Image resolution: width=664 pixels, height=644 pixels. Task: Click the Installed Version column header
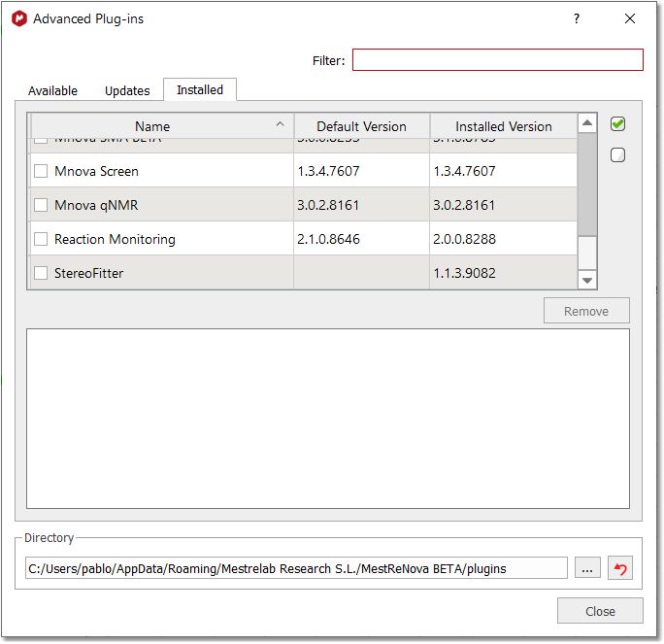[x=504, y=126]
